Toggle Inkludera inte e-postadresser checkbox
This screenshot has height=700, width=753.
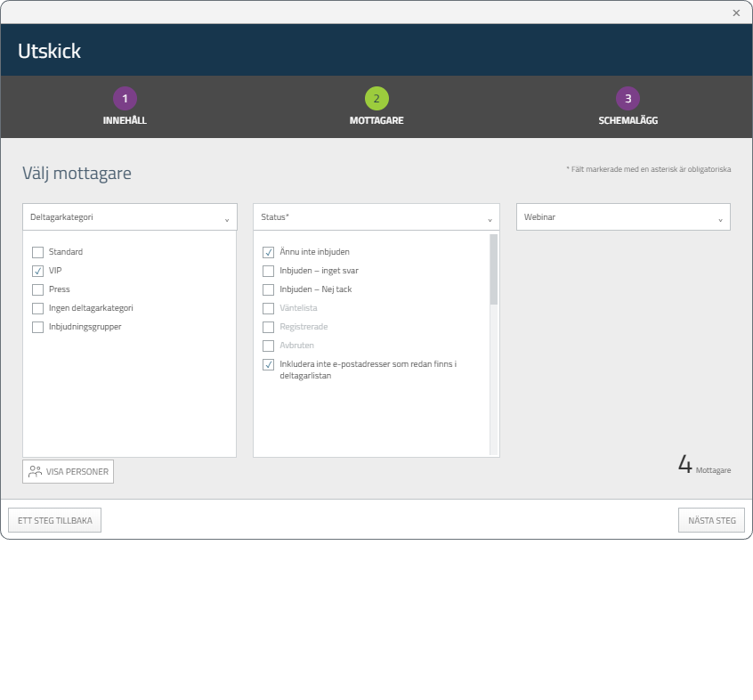pos(269,364)
